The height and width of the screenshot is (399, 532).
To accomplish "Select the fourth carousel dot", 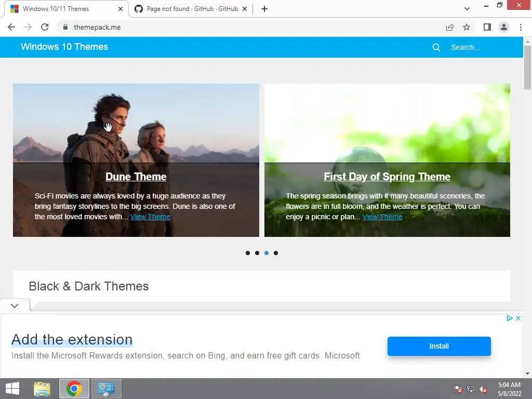I will coord(276,253).
